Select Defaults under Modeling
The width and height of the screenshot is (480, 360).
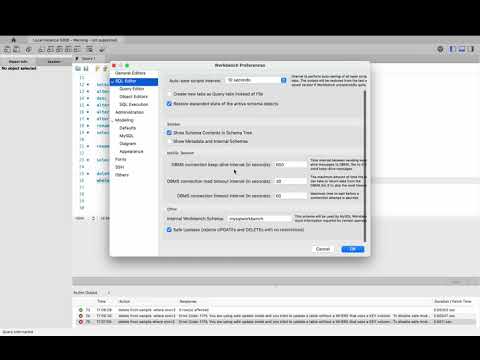(128, 128)
